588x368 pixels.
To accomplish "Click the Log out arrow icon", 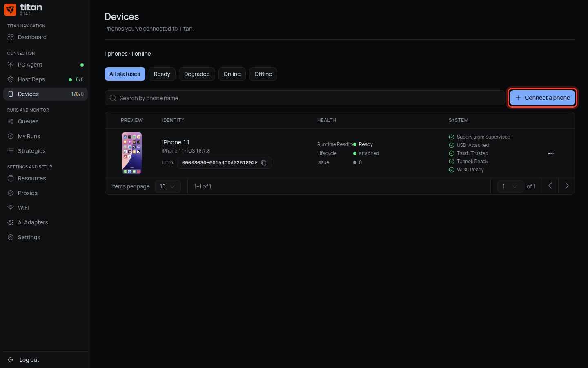I will coord(11,360).
